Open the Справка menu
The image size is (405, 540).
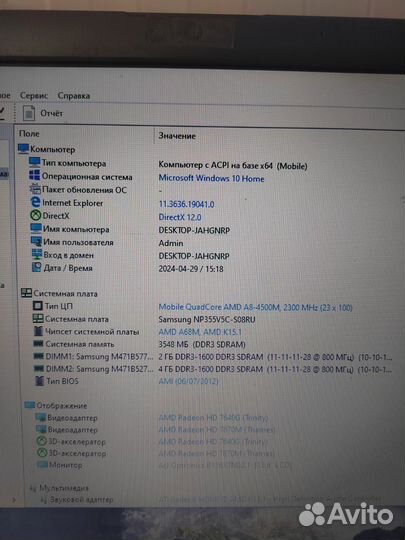(x=74, y=96)
